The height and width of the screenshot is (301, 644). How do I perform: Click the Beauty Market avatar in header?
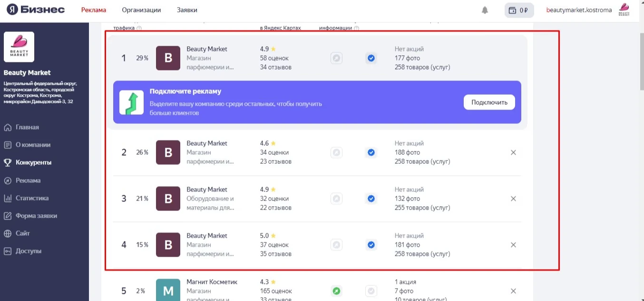pyautogui.click(x=624, y=10)
